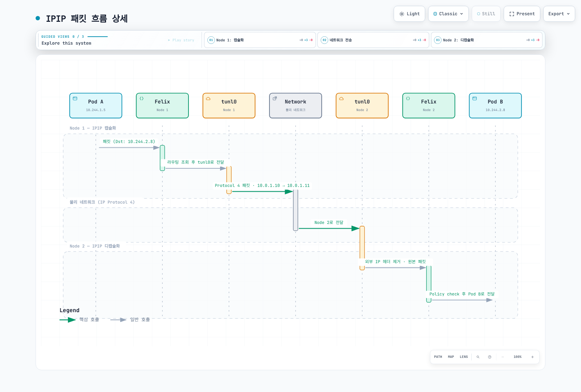This screenshot has width=581, height=392.
Task: Click the '라우팅 조회 후 tunl0로 전달' message label
Action: point(195,162)
